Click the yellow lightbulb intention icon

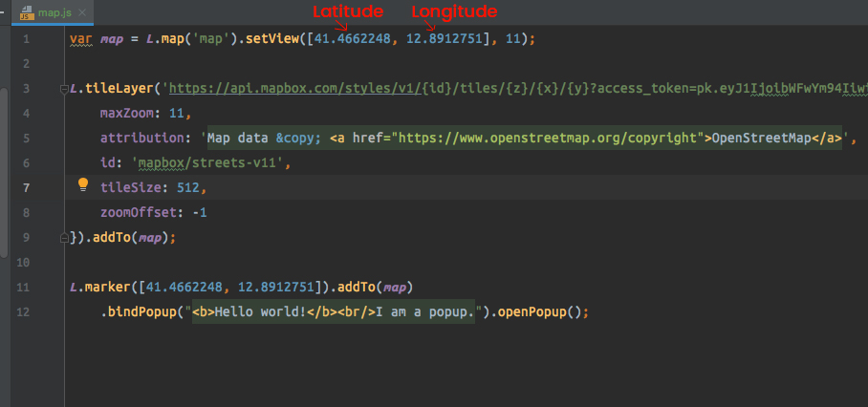[x=83, y=184]
